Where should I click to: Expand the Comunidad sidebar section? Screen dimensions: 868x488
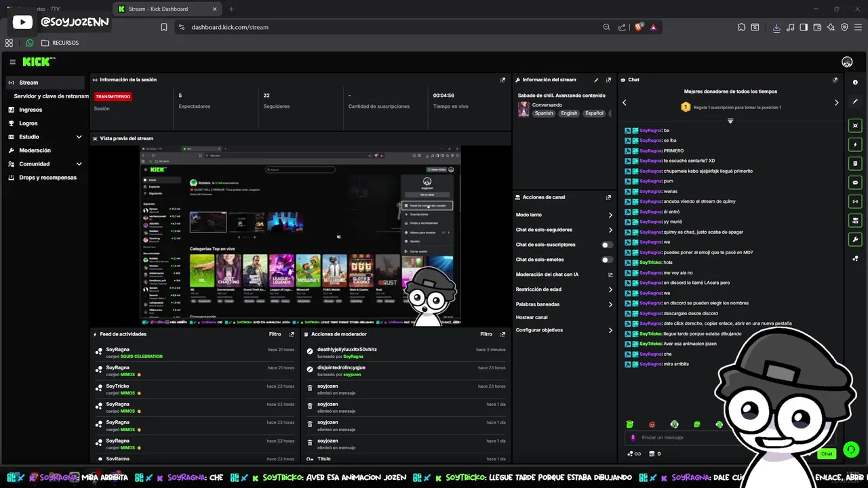[x=79, y=164]
